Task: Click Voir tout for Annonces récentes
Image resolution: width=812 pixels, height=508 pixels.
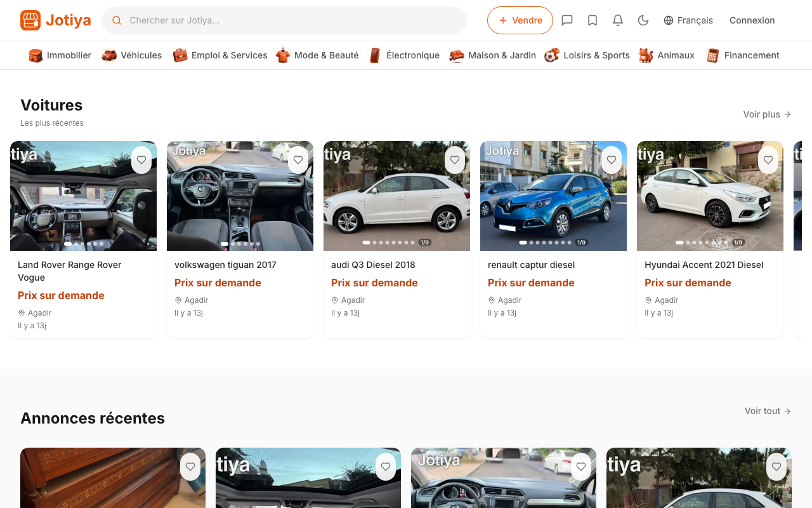Action: [x=768, y=411]
